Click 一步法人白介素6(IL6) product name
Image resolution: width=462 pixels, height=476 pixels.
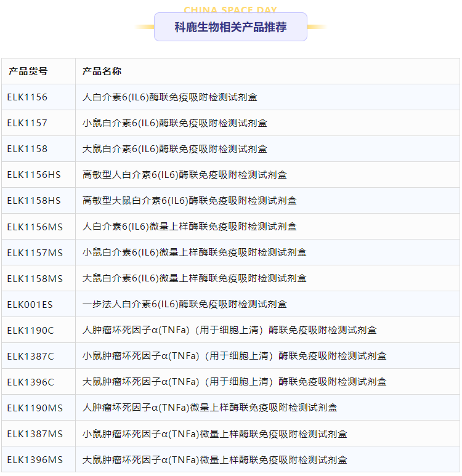[x=185, y=304]
